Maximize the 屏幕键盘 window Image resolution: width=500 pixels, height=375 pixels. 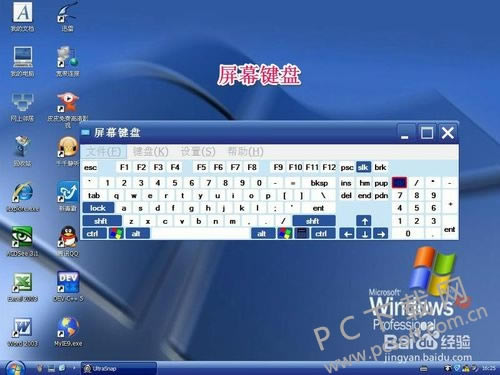pos(427,133)
